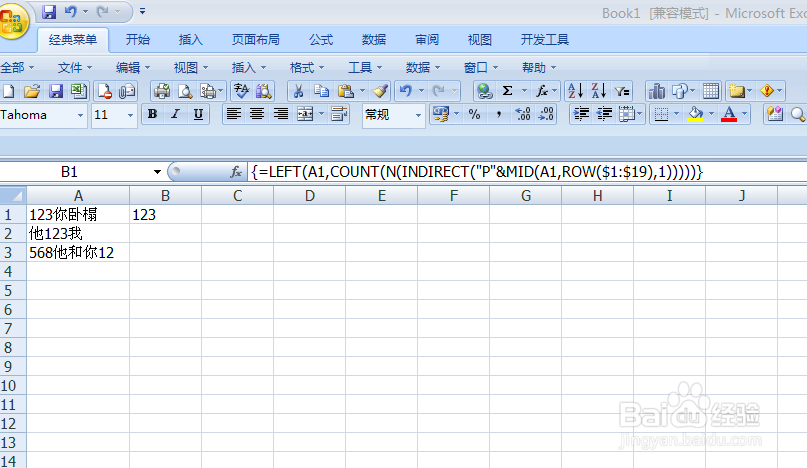Save via Quick Access Toolbar disk icon
Image resolution: width=807 pixels, height=468 pixels.
tap(49, 11)
